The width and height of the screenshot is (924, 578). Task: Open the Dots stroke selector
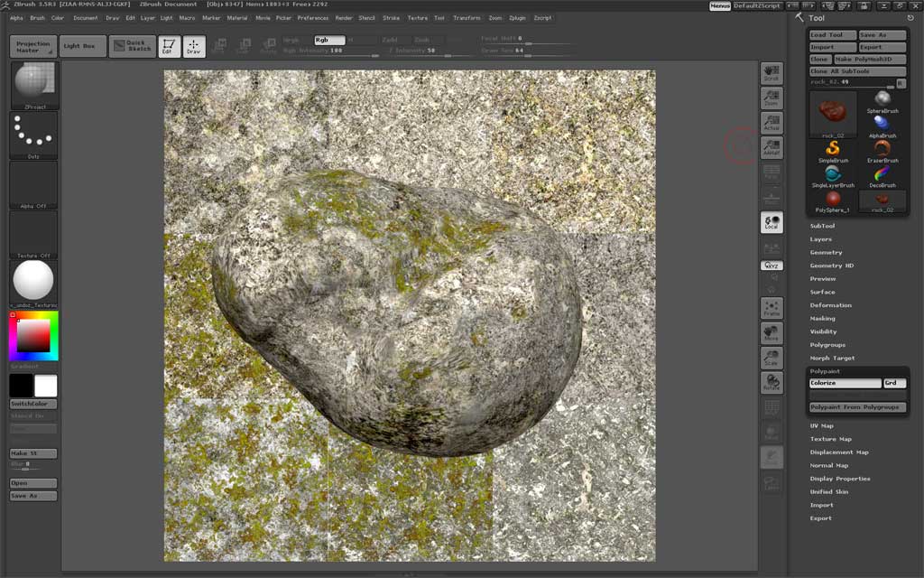coord(33,135)
